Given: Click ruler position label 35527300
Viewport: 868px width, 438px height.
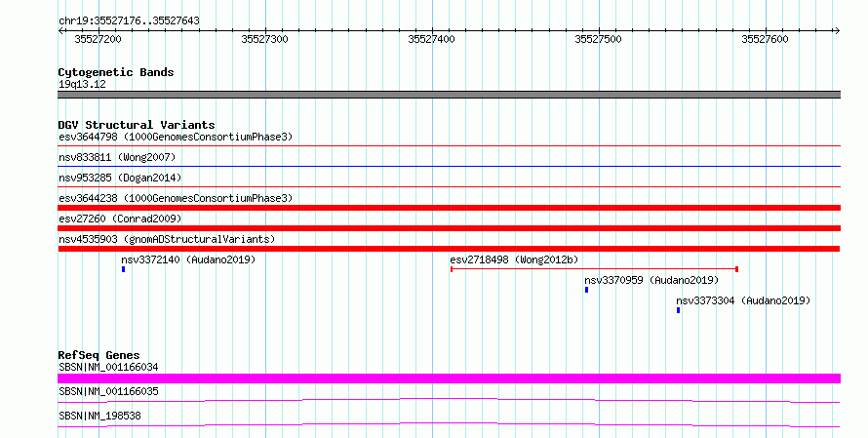Looking at the screenshot, I should click(x=264, y=39).
